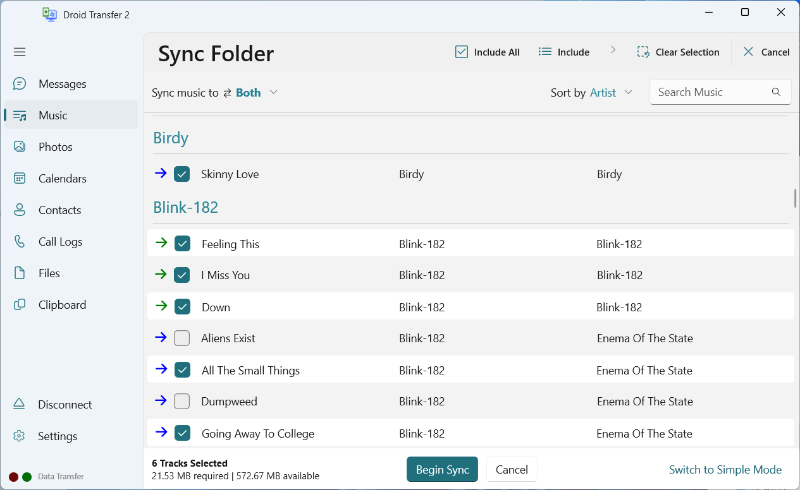Image resolution: width=800 pixels, height=490 pixels.
Task: Uncheck the I Miss You checkbox
Action: pos(182,275)
